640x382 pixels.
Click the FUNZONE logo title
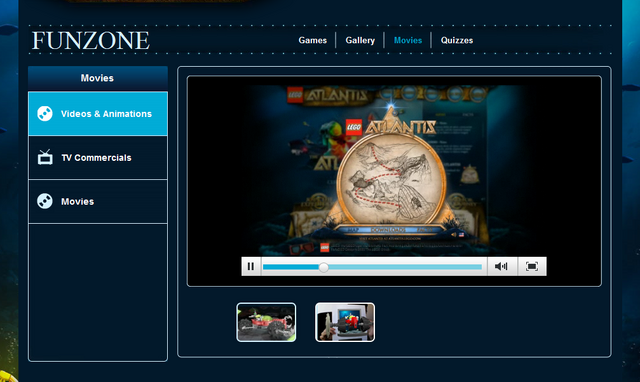[91, 40]
